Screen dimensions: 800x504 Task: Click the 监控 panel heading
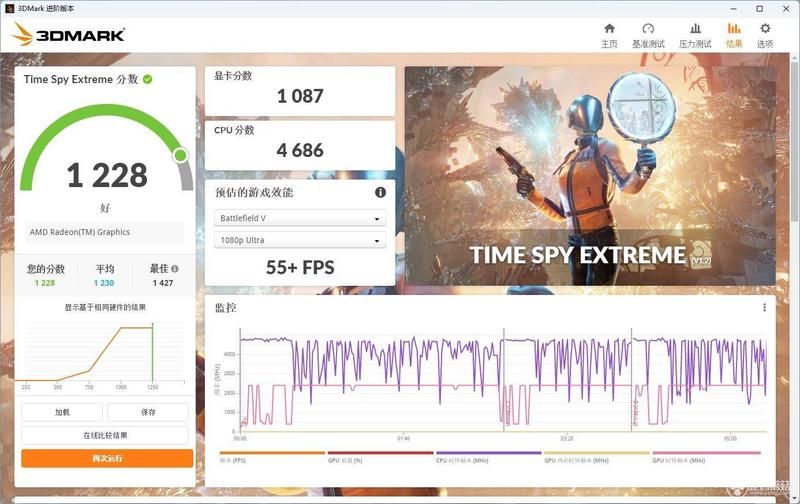(x=226, y=307)
